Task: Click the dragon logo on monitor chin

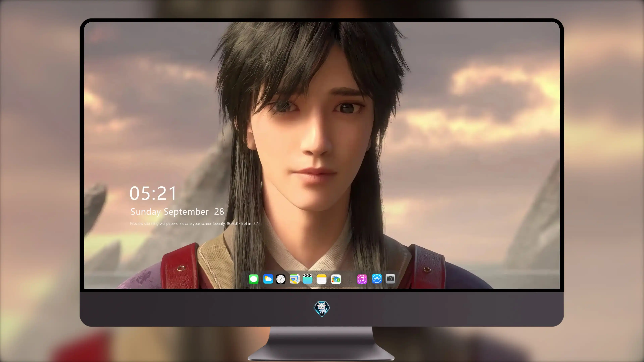Action: [x=322, y=309]
